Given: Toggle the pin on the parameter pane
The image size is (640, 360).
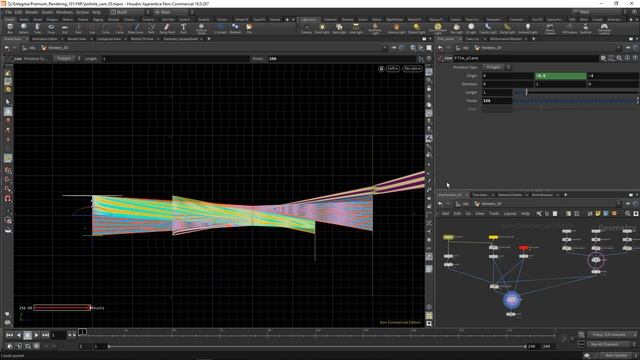Looking at the screenshot, I should pos(628,48).
